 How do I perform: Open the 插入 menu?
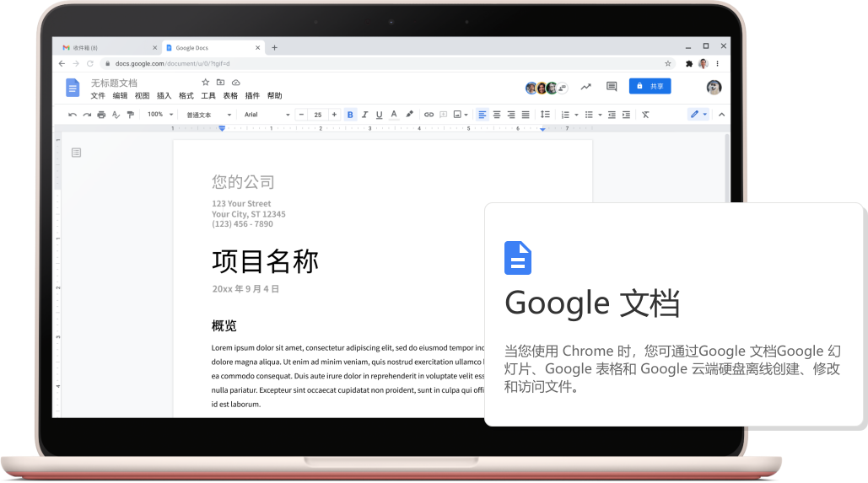[x=164, y=96]
